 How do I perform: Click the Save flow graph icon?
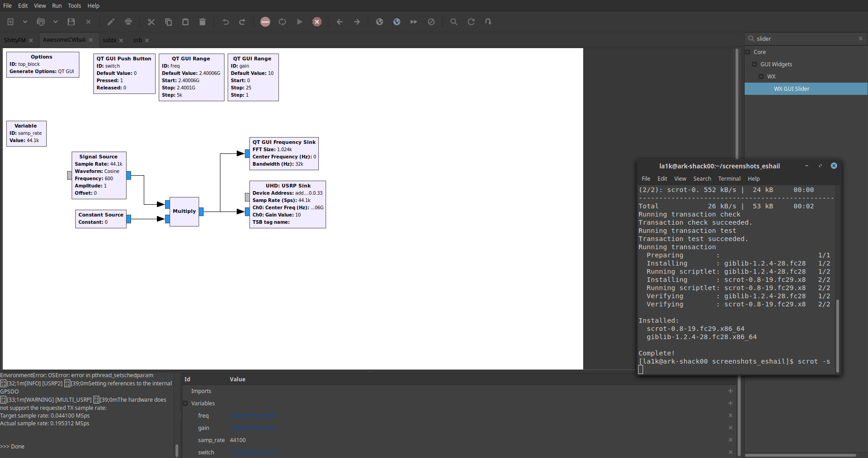point(71,22)
